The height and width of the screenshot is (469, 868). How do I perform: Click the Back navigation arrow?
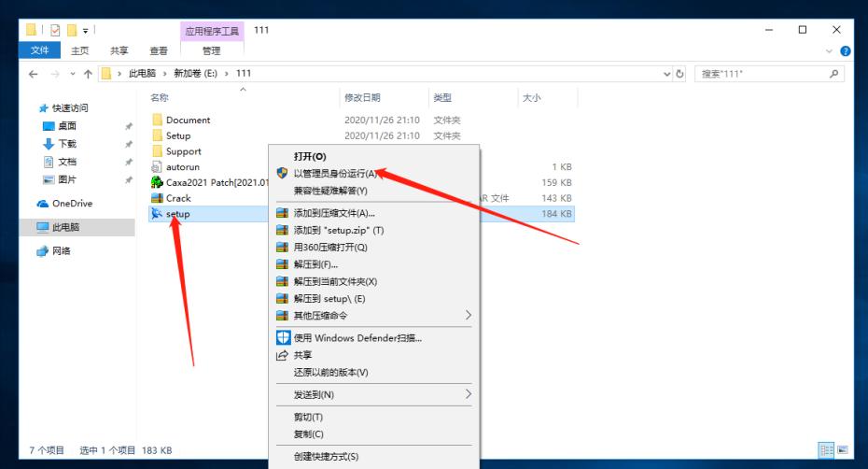coord(34,74)
